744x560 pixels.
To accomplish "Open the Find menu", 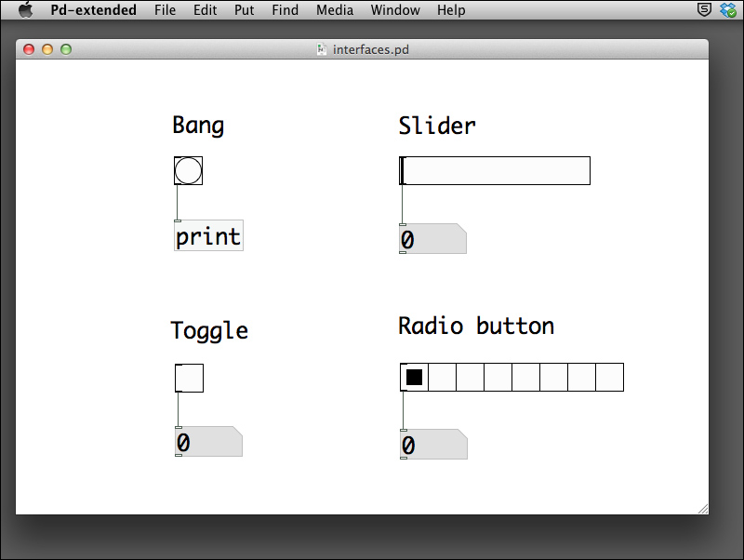I will point(285,9).
